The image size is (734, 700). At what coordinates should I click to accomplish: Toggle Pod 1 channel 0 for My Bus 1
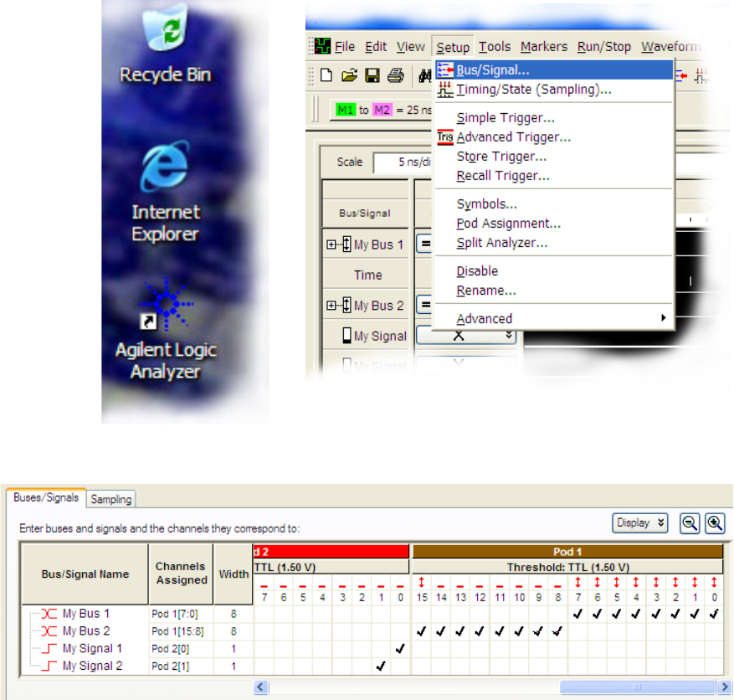point(714,614)
